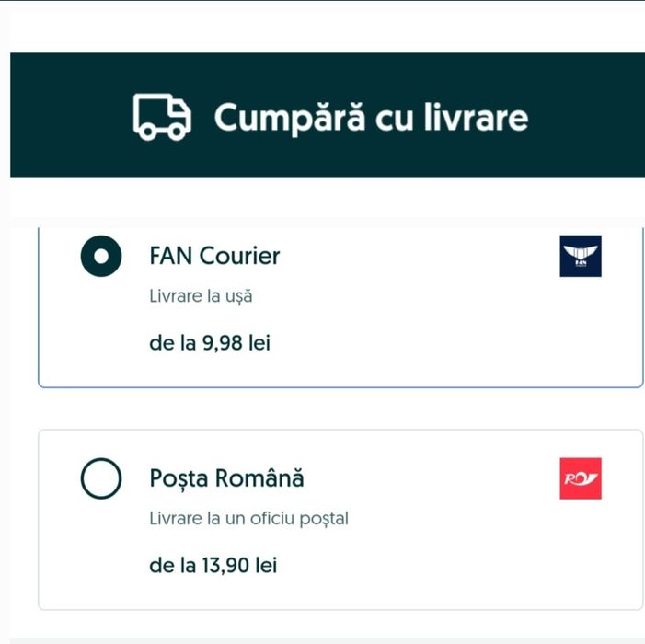Select the Poșta Română radio button
The width and height of the screenshot is (645, 644).
[x=100, y=479]
